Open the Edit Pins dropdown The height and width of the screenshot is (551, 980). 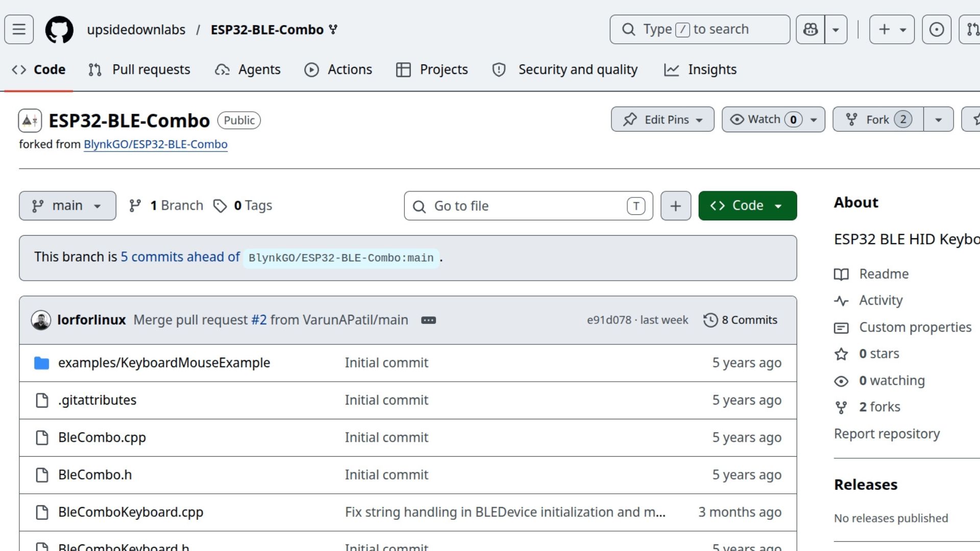pos(663,119)
